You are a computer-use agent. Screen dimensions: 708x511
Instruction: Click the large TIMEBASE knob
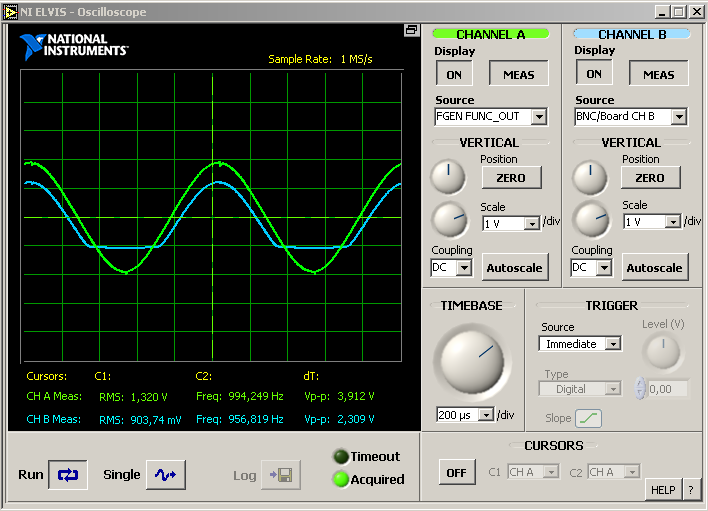[472, 361]
